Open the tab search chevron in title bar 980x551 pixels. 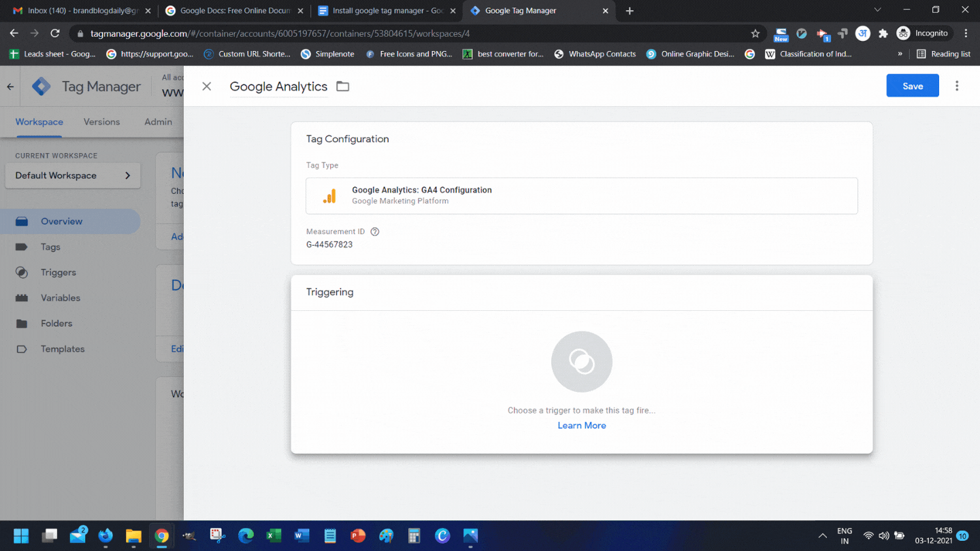(x=877, y=10)
